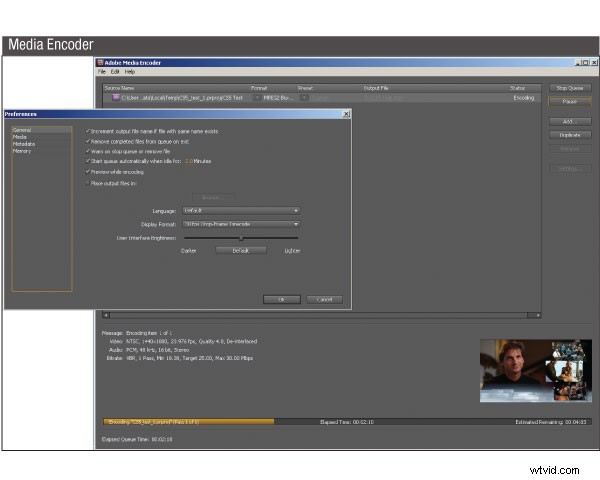Image resolution: width=600 pixels, height=480 pixels.
Task: Click the idle minutes value 2.0
Action: tap(189, 161)
